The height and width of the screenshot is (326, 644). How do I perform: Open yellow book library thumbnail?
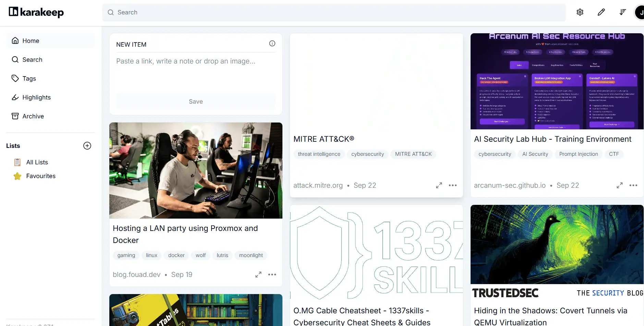point(196,310)
